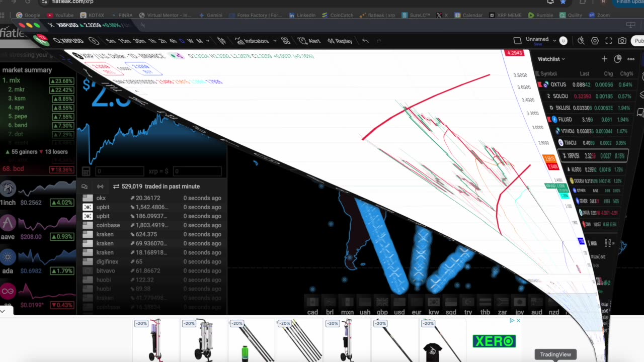Sort watchlist by Symbol column
The image size is (644, 362).
coord(548,73)
